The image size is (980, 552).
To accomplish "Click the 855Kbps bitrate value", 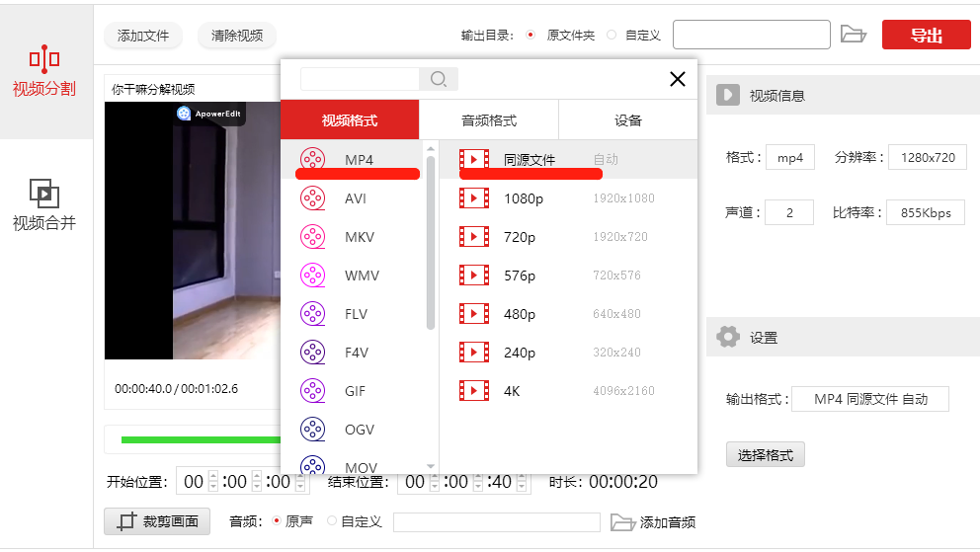I will pyautogui.click(x=926, y=213).
